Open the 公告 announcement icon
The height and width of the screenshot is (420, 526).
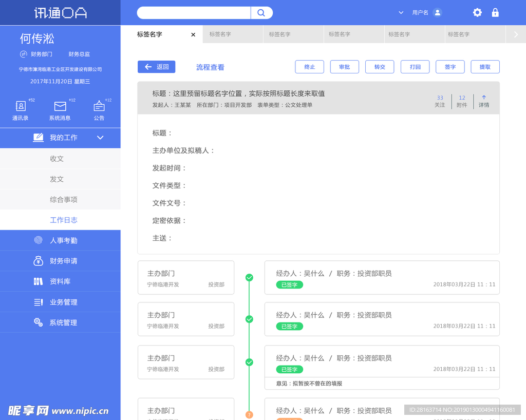pos(99,106)
